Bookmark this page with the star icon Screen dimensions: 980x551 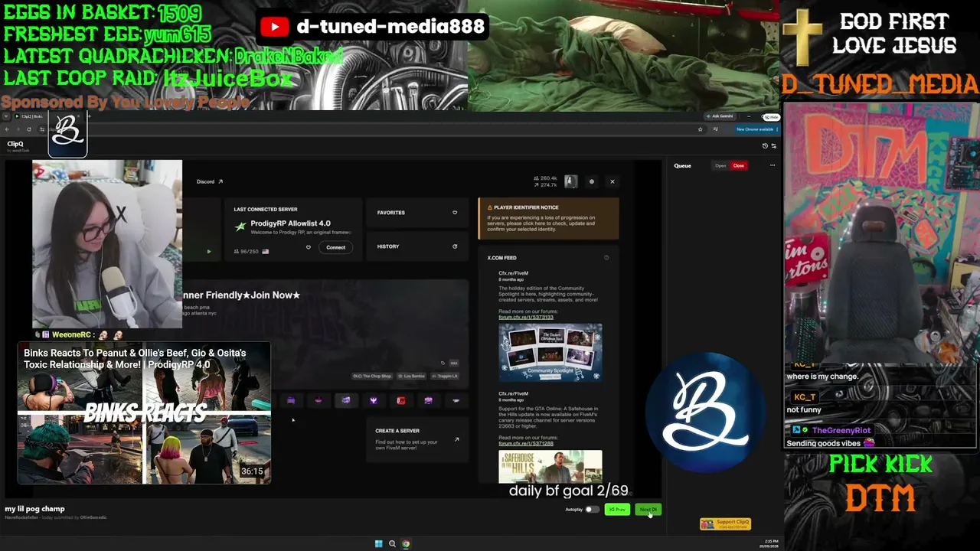[x=700, y=129]
